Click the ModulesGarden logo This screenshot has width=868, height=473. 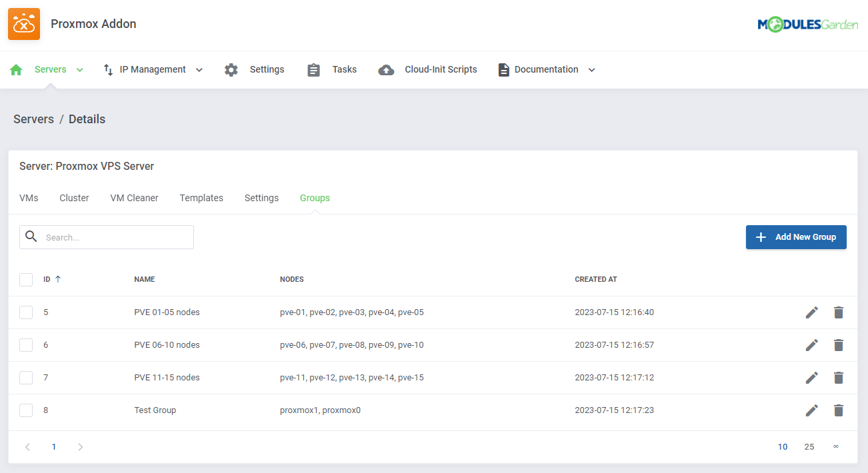click(x=807, y=25)
